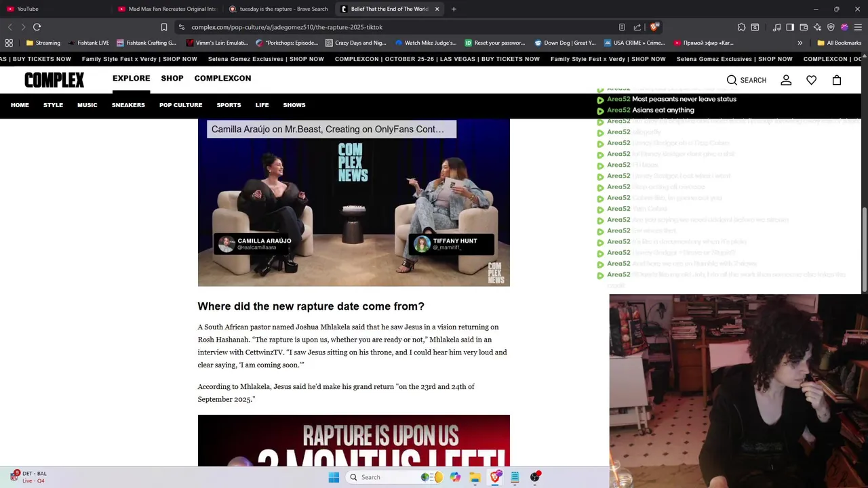Bookmark this page with the bookmark icon
Screen dimensions: 868x488
tap(164, 27)
